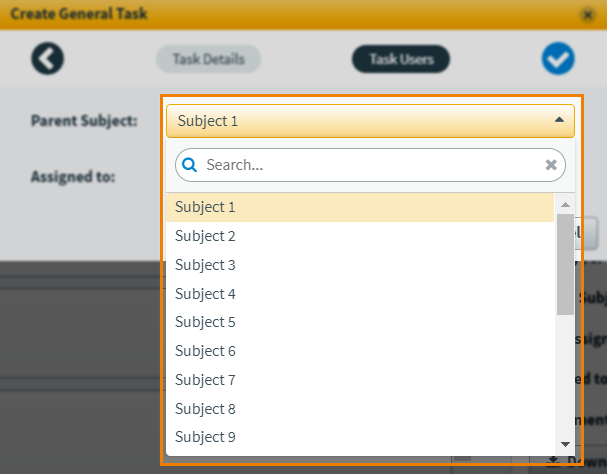Switch to the Task Users tab
This screenshot has width=607, height=474.
point(401,59)
